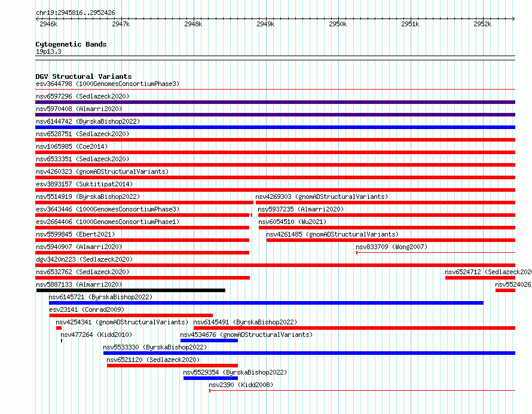Open nsv6528751 (Sedlazeck2020) variant details
Image resolution: width=532 pixels, height=414 pixels.
(x=82, y=134)
